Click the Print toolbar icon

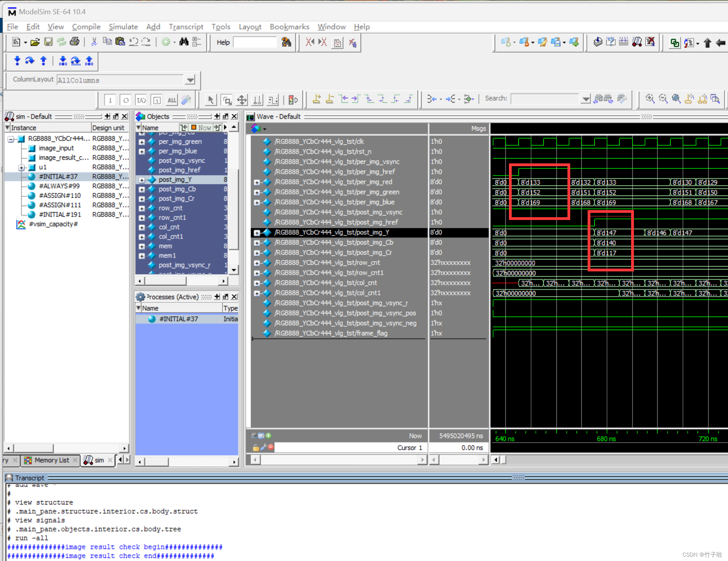click(74, 42)
